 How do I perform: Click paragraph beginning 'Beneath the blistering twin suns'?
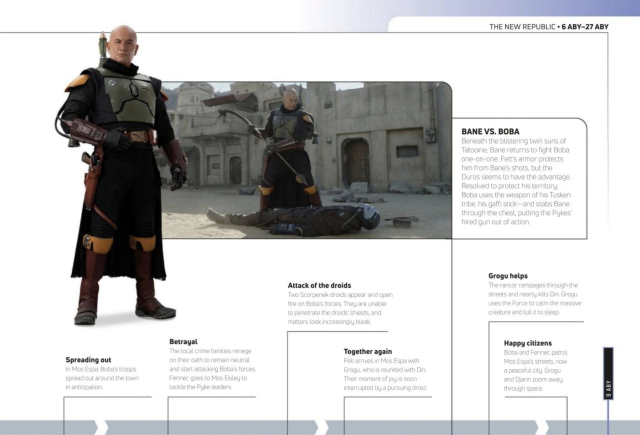(516, 182)
